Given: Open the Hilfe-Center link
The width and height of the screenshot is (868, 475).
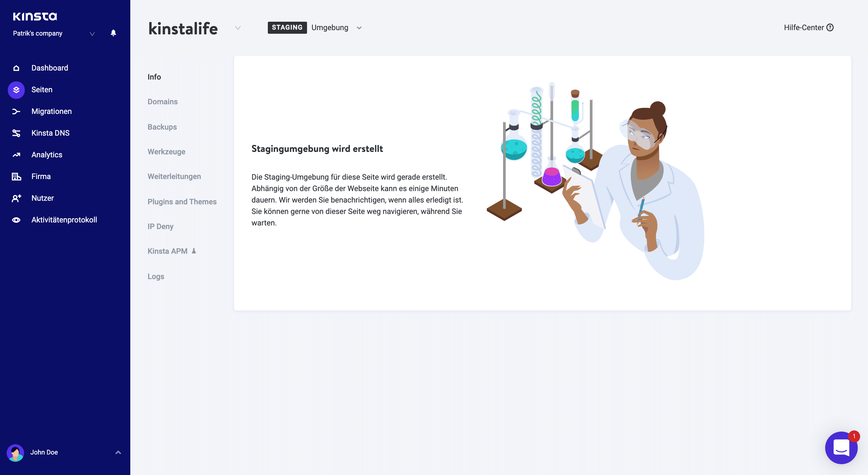Looking at the screenshot, I should pos(809,27).
